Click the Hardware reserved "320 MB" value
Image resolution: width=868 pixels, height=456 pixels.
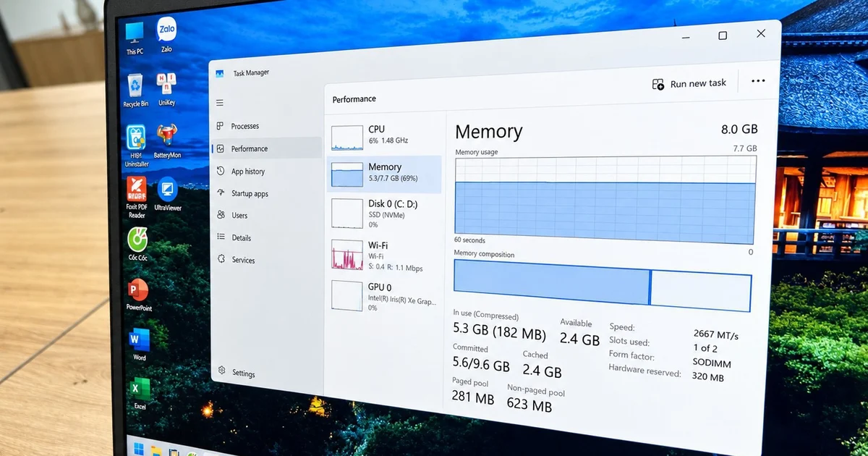click(707, 377)
